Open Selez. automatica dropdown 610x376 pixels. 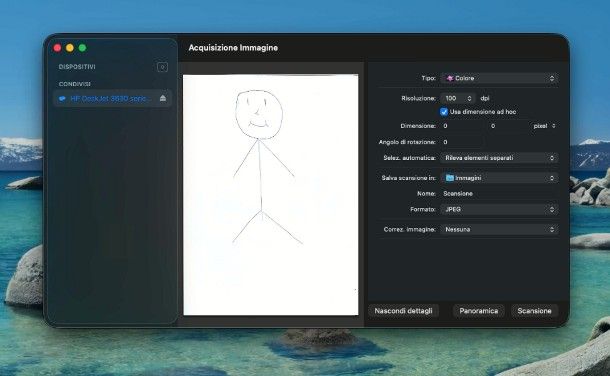500,158
